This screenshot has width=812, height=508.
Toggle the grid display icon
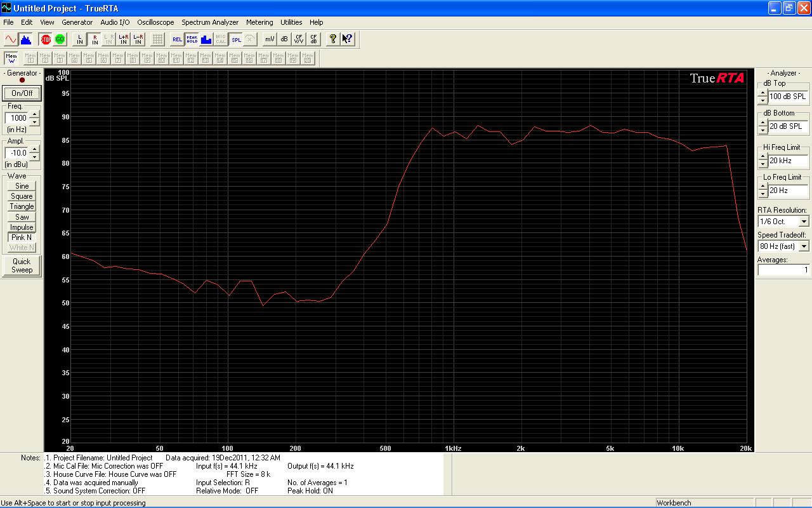tap(158, 39)
